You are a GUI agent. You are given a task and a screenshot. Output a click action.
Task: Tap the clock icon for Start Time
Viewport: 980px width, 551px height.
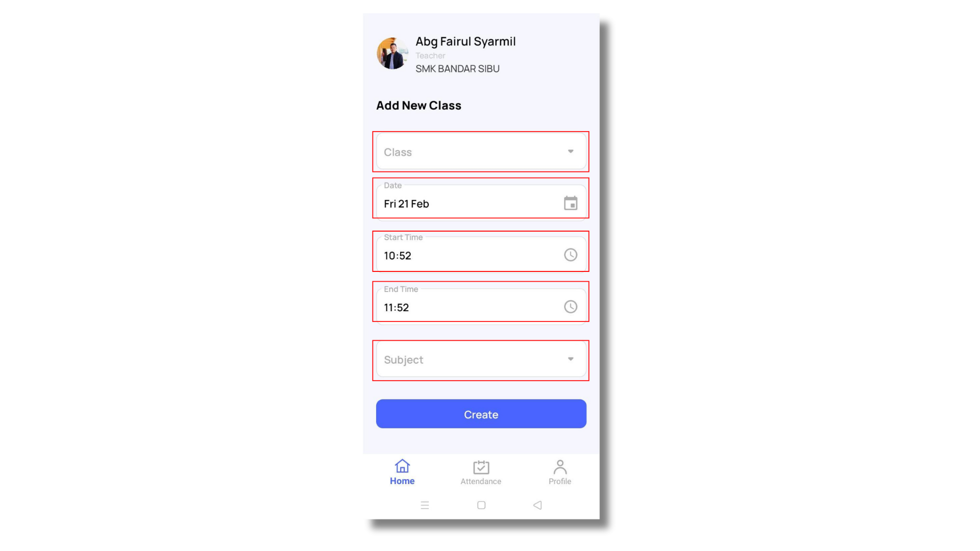[x=571, y=255]
